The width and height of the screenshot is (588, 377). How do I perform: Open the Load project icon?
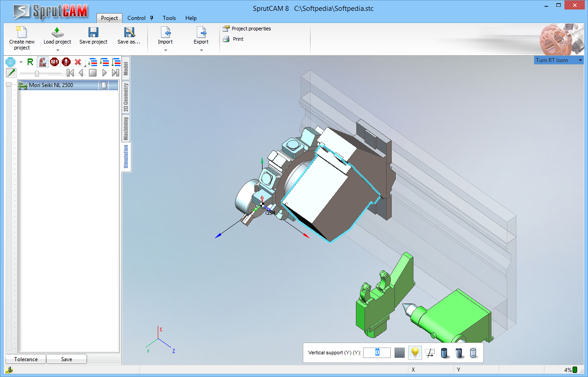[57, 32]
